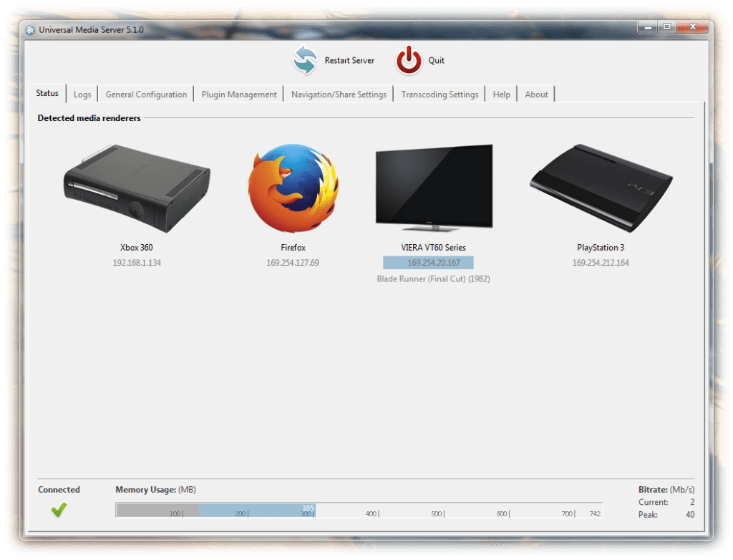The height and width of the screenshot is (560, 733).
Task: Click the Memory Usage progress bar
Action: click(358, 509)
